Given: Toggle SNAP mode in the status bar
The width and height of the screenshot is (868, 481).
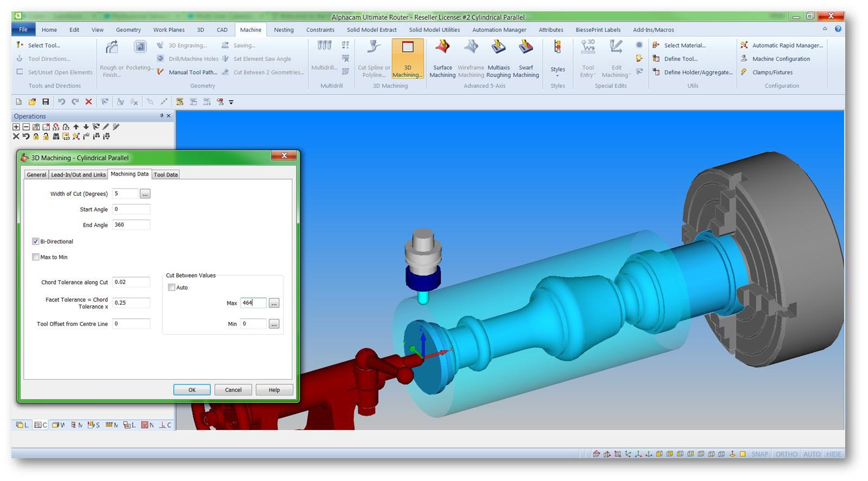Looking at the screenshot, I should click(x=759, y=454).
